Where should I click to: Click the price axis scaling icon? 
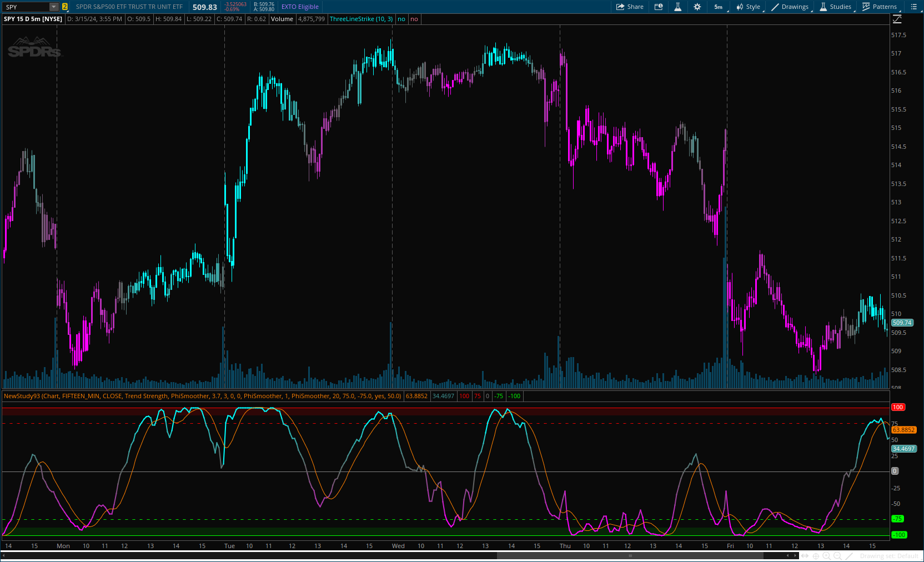click(897, 19)
